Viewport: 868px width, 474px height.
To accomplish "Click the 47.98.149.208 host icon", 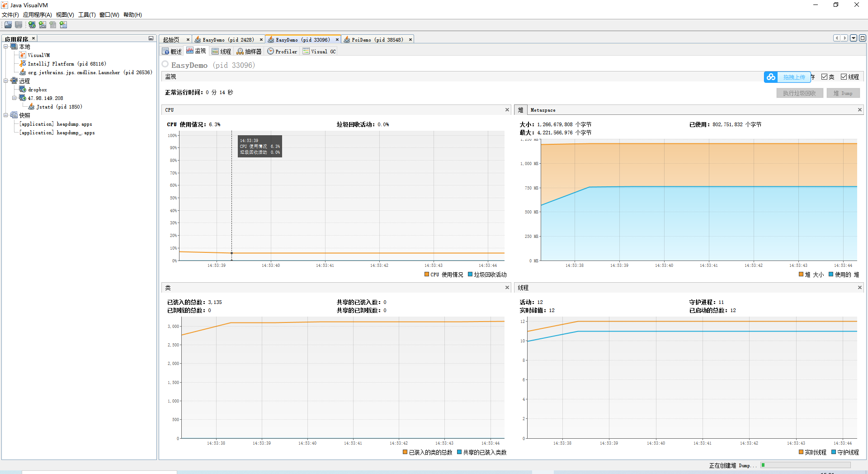I will click(x=23, y=98).
